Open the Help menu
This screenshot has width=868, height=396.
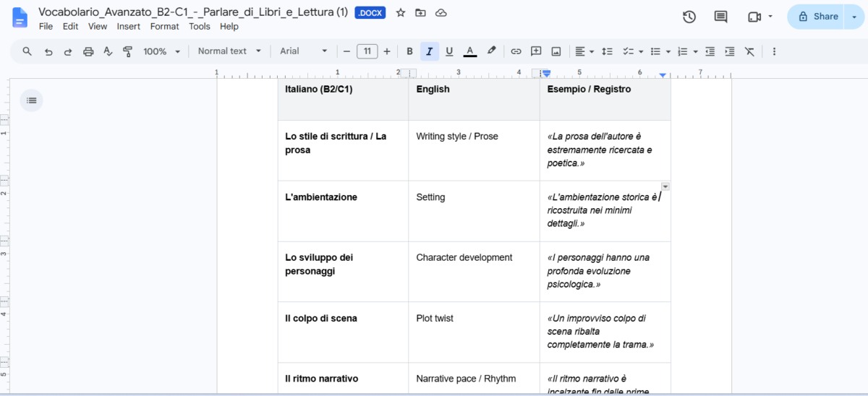[229, 27]
